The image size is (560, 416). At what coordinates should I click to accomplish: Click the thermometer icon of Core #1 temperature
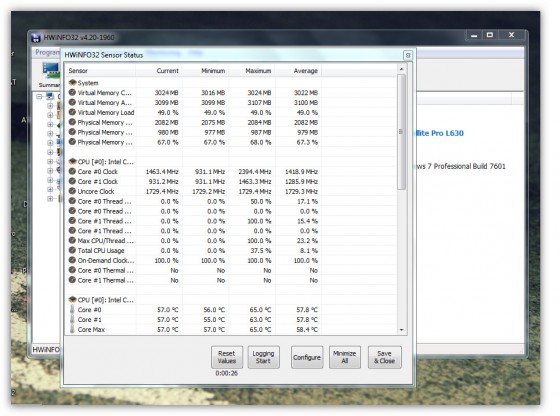coord(72,320)
